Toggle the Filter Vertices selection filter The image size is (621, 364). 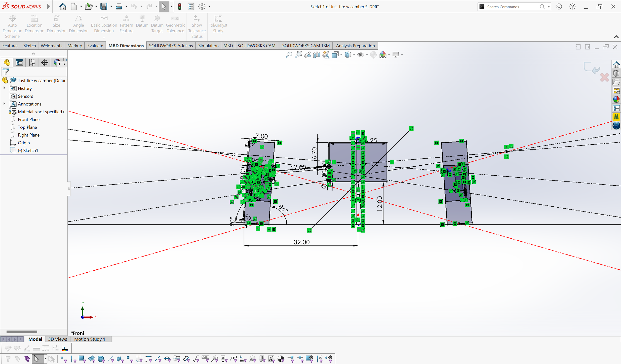click(x=64, y=359)
